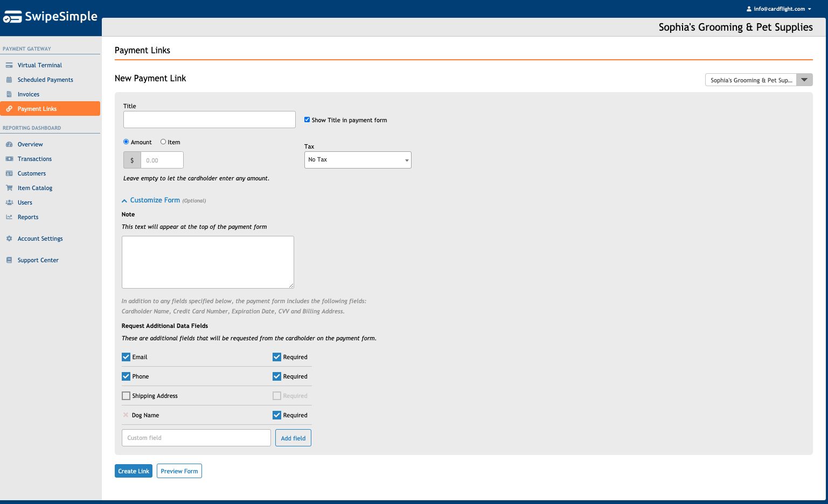Open the Users page
Image resolution: width=828 pixels, height=504 pixels.
pos(25,202)
